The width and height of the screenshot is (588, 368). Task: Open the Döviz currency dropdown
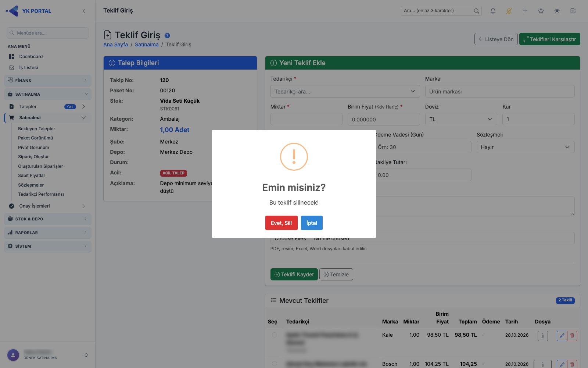(x=461, y=119)
